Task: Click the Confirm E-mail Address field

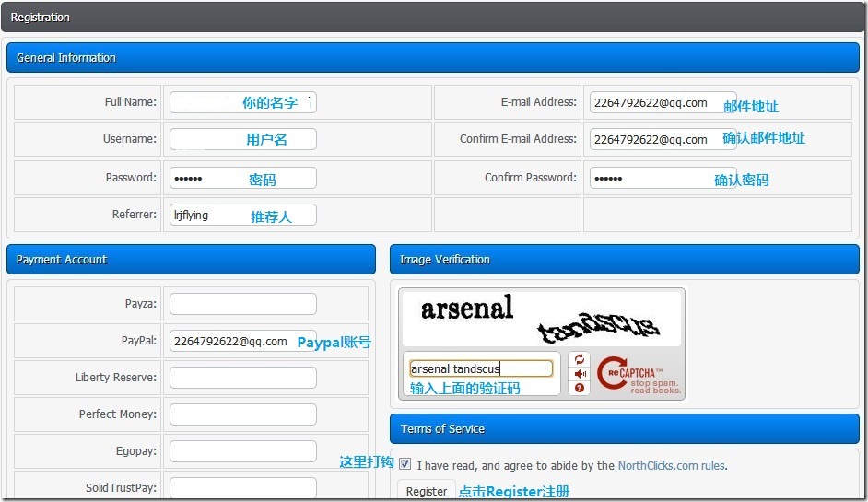Action: tap(663, 139)
